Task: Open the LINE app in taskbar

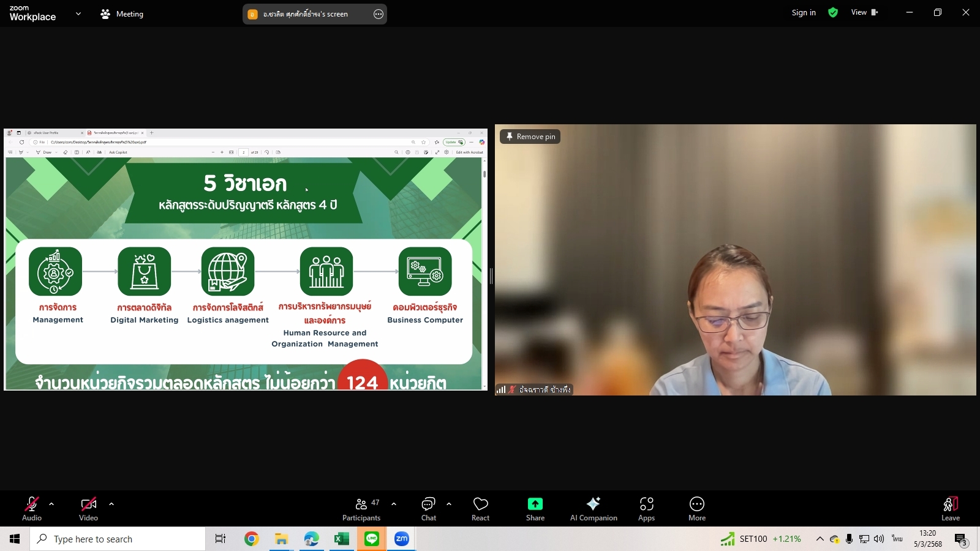Action: pos(372,539)
